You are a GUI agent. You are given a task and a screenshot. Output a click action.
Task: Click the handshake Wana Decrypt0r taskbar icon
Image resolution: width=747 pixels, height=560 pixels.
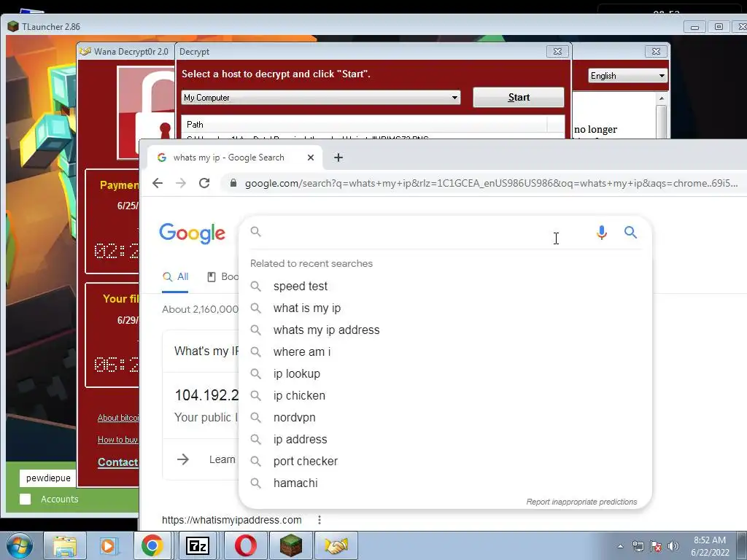(x=336, y=545)
